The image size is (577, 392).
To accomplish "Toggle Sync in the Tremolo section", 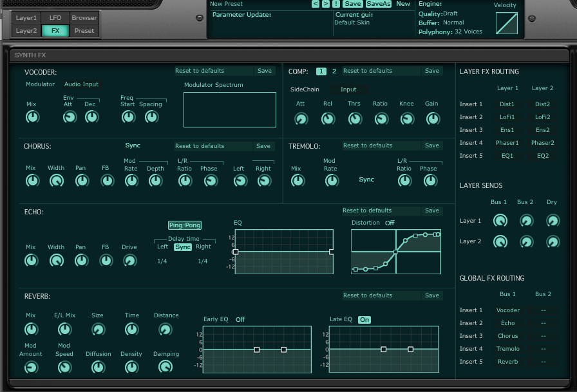I will click(366, 180).
